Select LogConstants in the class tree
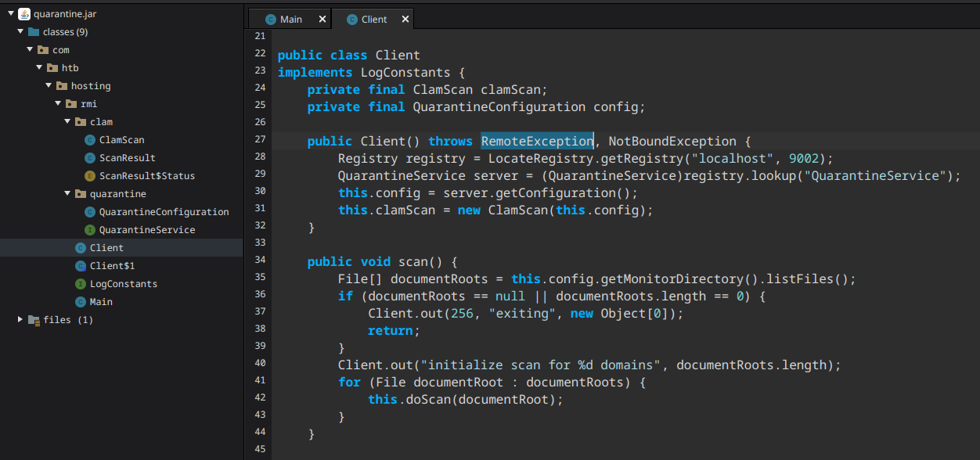This screenshot has height=460, width=980. [124, 284]
